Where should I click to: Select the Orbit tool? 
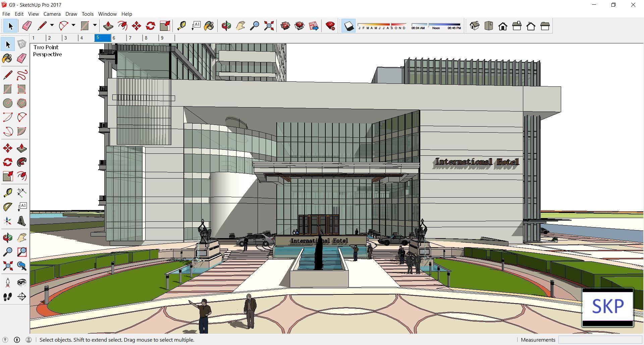tap(226, 25)
